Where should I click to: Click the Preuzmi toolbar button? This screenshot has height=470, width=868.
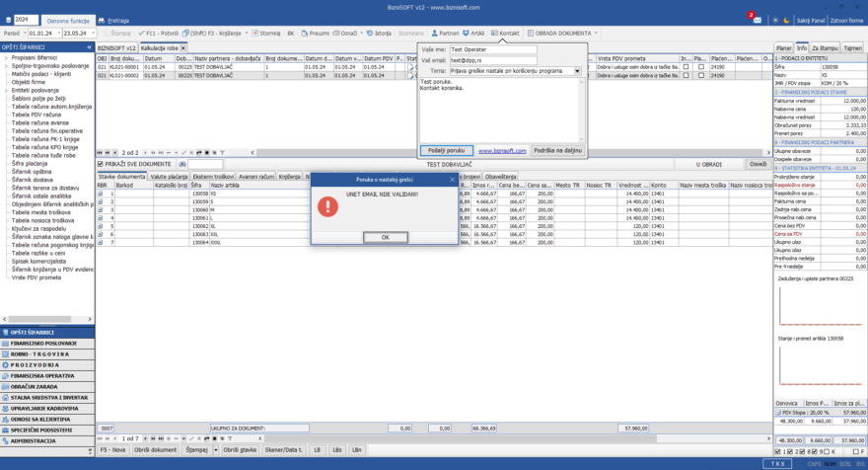point(317,33)
